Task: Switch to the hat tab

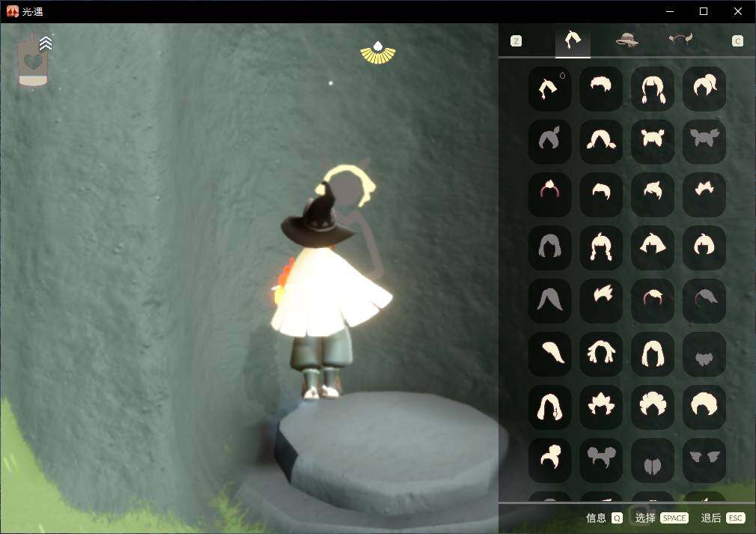Action: [627, 40]
